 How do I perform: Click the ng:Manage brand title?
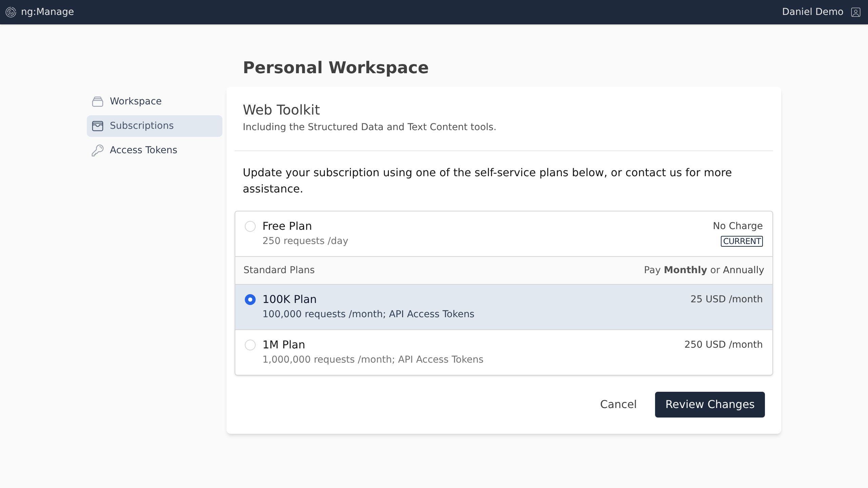(47, 12)
